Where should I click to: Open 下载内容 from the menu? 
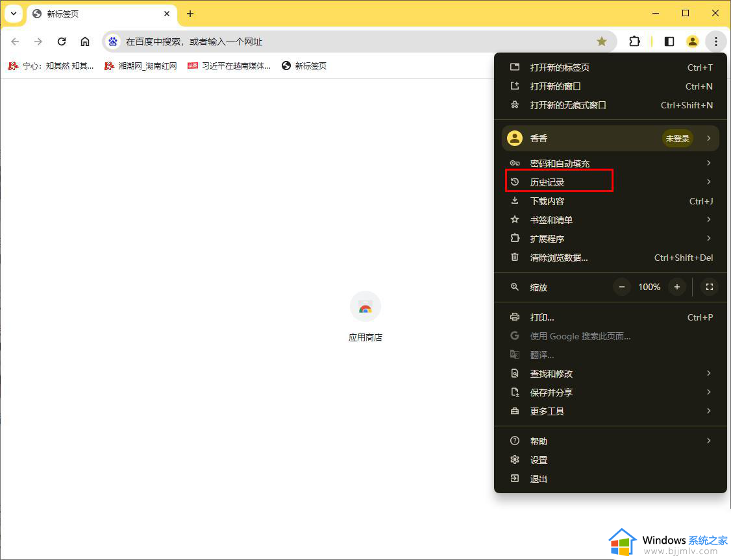coord(610,201)
